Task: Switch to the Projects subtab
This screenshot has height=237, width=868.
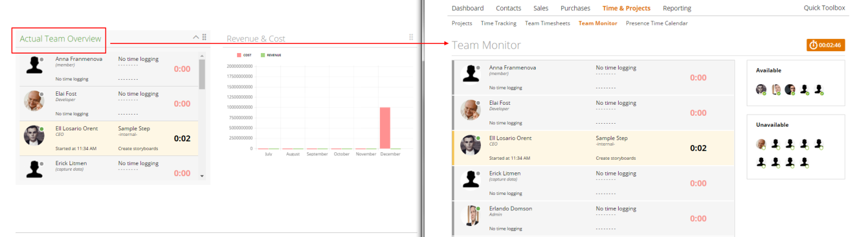Action: coord(462,23)
